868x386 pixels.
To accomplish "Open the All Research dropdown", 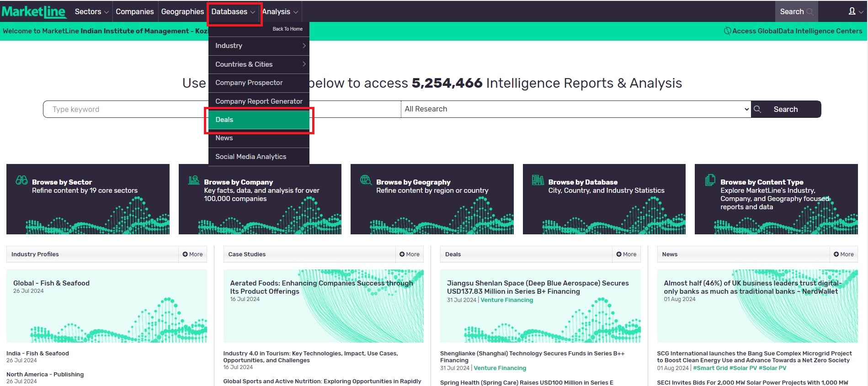I will (575, 109).
